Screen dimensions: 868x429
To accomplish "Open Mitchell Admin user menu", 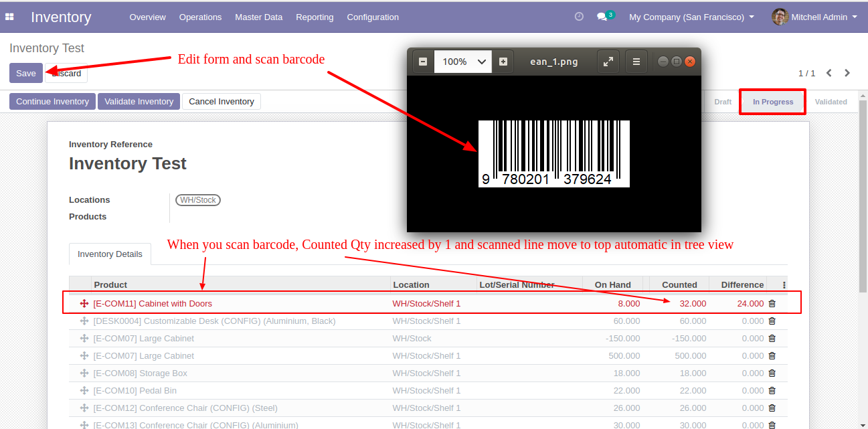I will click(x=815, y=17).
